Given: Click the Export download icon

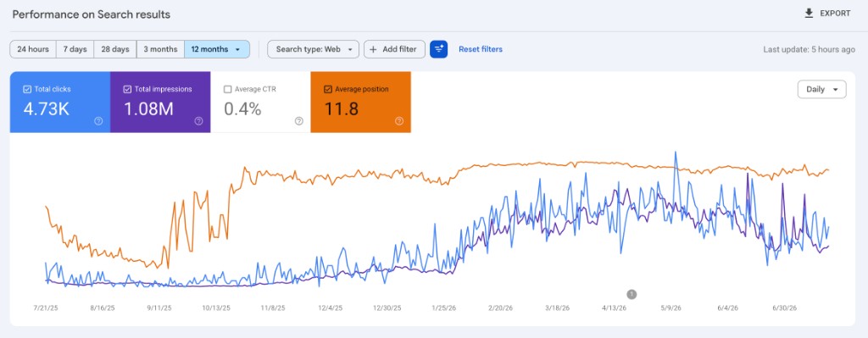Looking at the screenshot, I should (809, 14).
